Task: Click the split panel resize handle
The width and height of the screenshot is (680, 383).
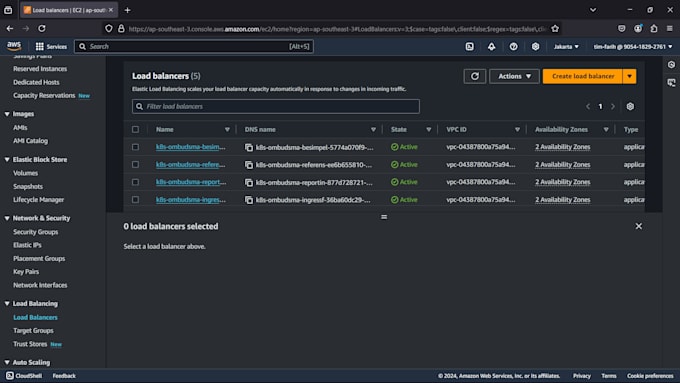Action: pos(384,217)
